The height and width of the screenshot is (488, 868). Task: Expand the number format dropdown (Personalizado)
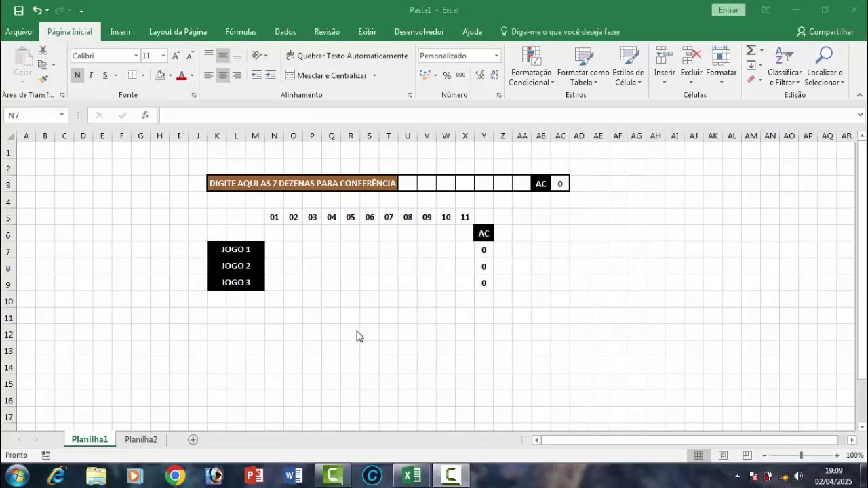pos(496,56)
